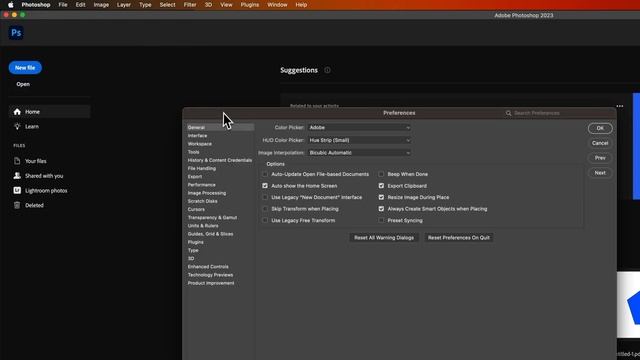The height and width of the screenshot is (360, 640).
Task: Enable Skip Transform when Placing
Action: (265, 209)
